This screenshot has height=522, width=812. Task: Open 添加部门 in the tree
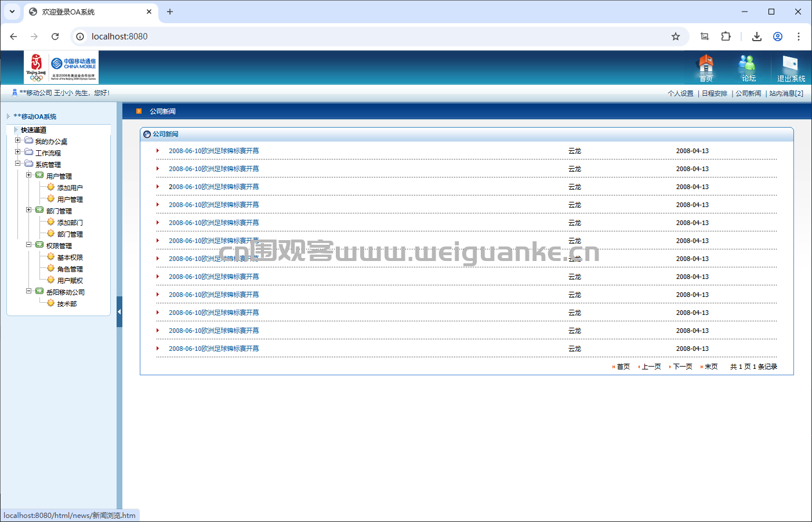tap(70, 223)
